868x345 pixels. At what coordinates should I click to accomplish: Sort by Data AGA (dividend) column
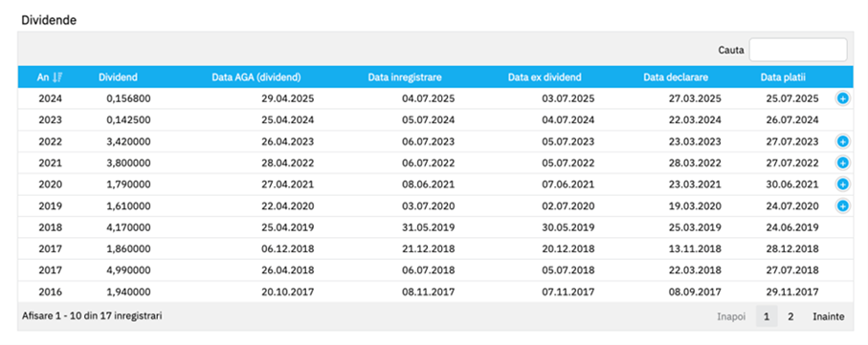point(256,77)
